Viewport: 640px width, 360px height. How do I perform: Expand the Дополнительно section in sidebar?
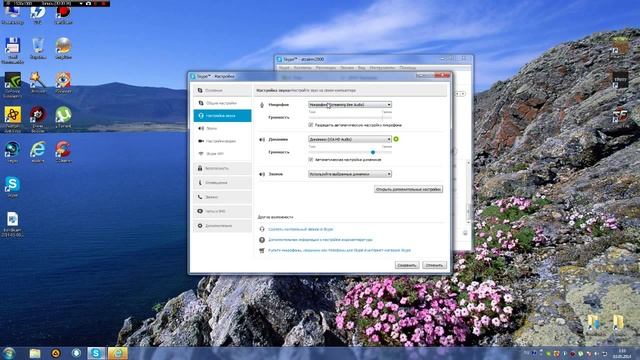pyautogui.click(x=222, y=225)
